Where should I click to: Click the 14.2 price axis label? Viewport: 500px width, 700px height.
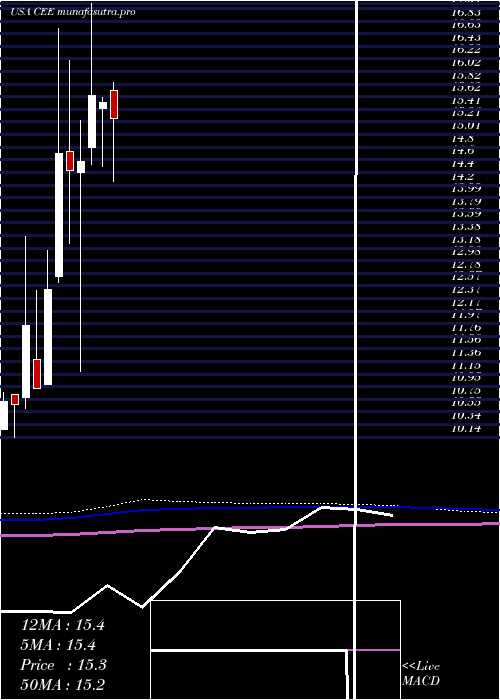pyautogui.click(x=463, y=176)
